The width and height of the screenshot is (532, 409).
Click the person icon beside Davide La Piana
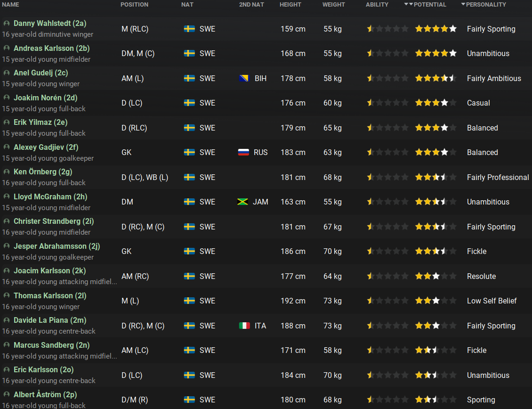point(7,320)
